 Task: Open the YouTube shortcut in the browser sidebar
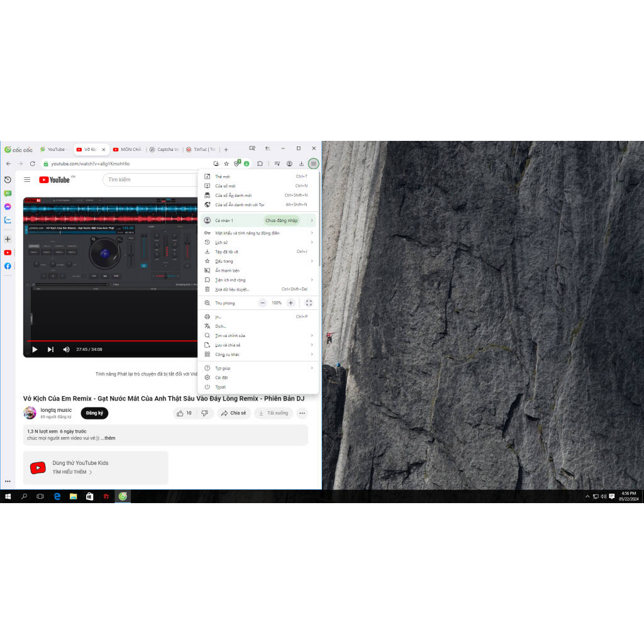(x=8, y=252)
